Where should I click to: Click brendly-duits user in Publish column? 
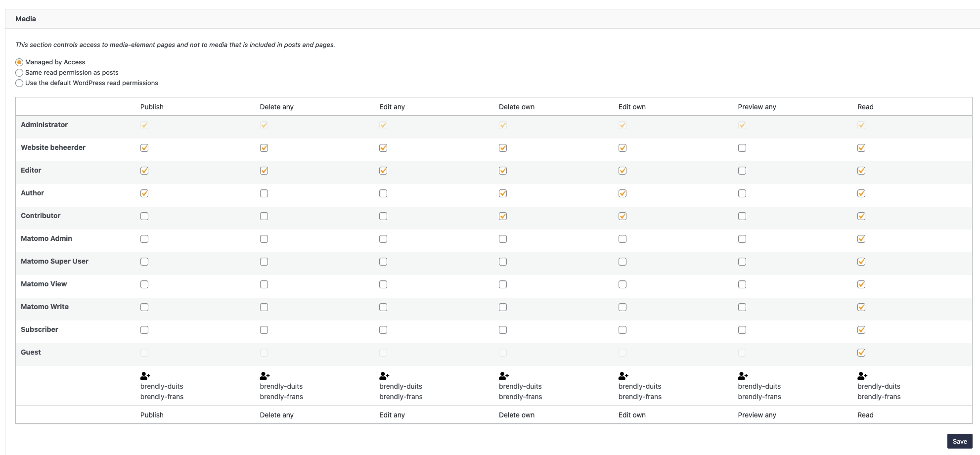pyautogui.click(x=162, y=386)
